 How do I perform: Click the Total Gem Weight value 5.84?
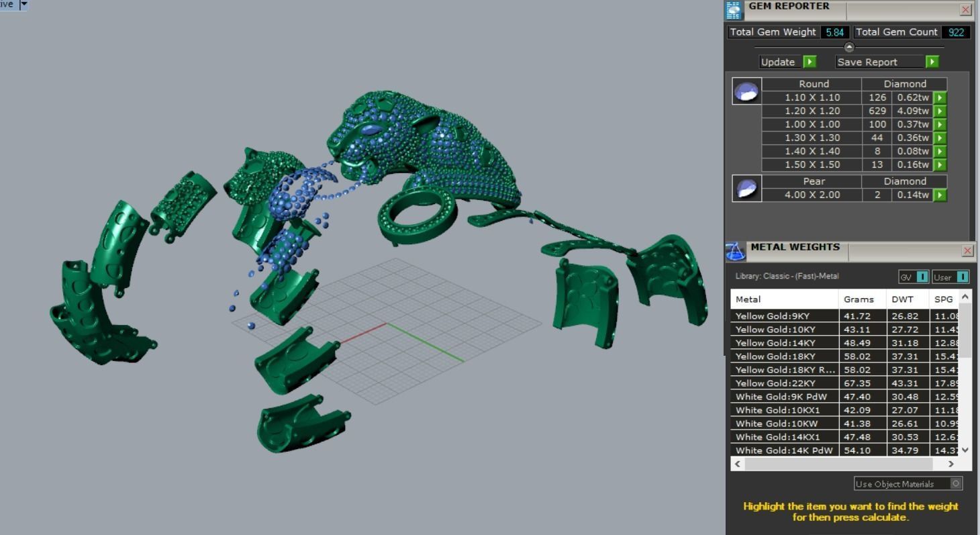tap(834, 32)
